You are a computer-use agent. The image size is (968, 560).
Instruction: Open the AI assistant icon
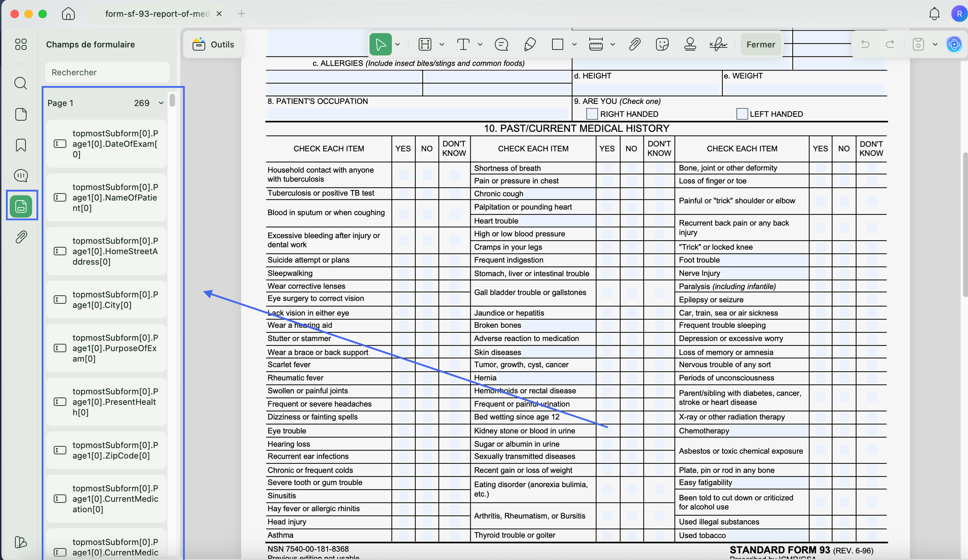[954, 44]
